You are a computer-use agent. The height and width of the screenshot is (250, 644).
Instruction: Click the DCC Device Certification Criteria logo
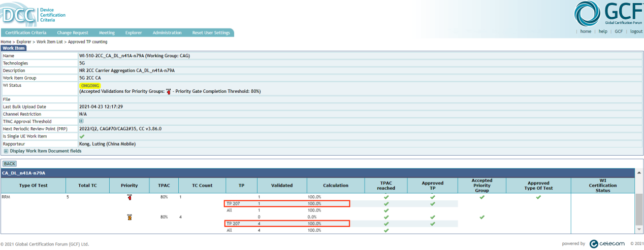pos(34,15)
